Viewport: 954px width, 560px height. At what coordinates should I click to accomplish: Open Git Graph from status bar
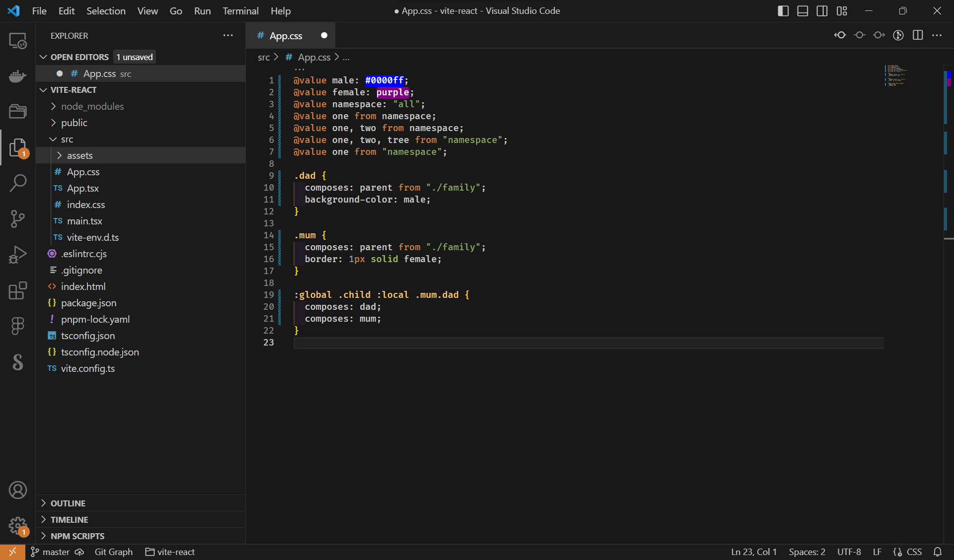114,552
